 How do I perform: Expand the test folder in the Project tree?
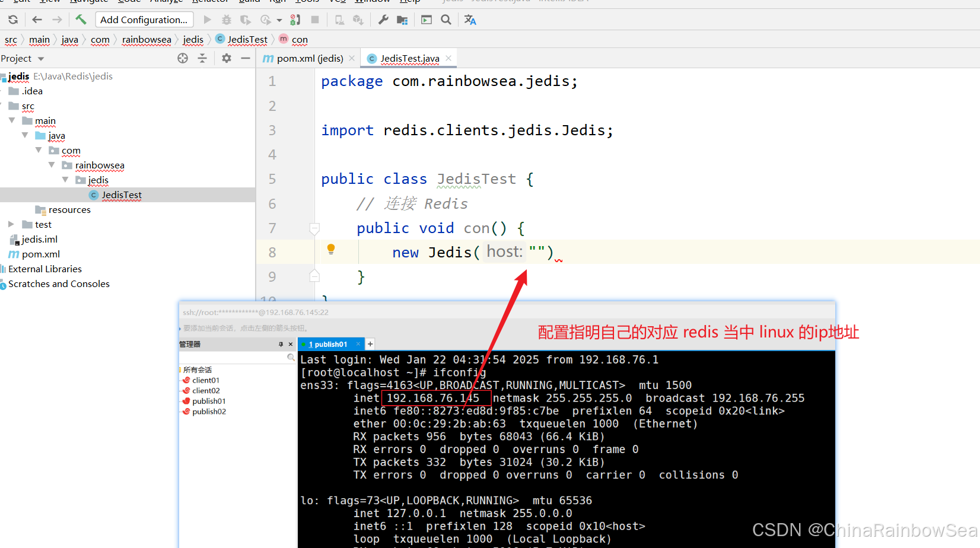11,224
